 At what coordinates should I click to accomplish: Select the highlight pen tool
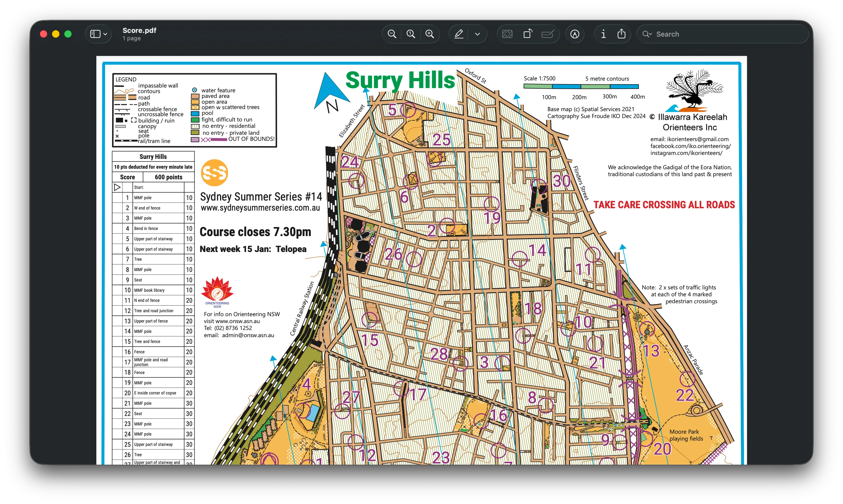459,34
